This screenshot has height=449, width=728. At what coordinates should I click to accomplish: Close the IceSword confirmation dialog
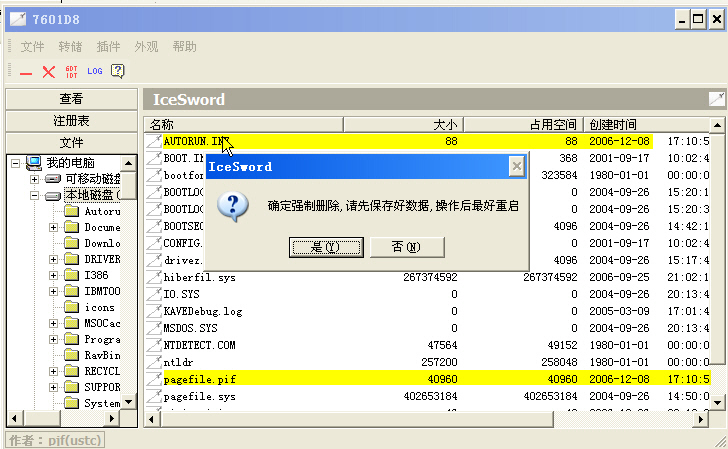tap(517, 166)
